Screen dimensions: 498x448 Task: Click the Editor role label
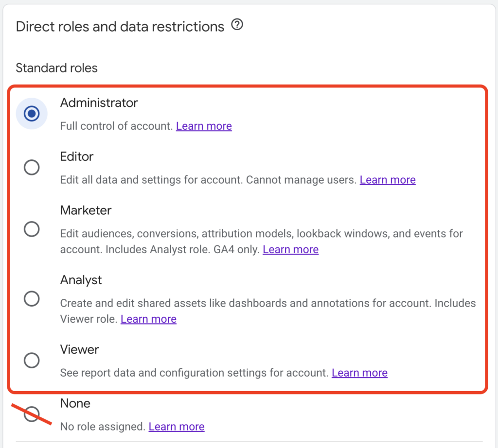[76, 156]
